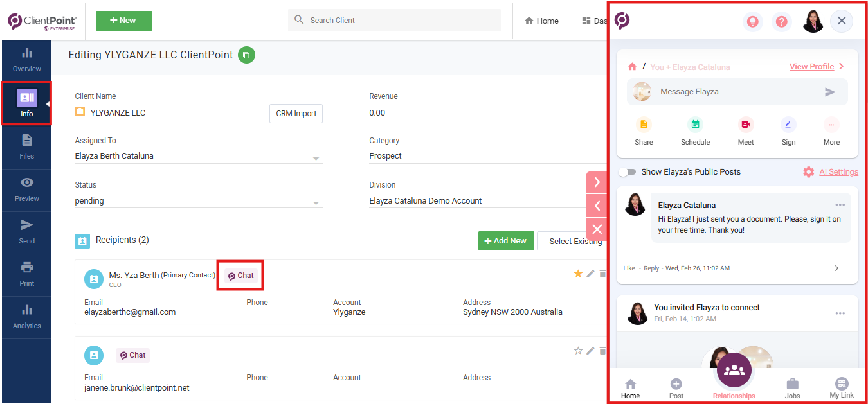
Task: Click the Select Existing button
Action: [x=572, y=241]
